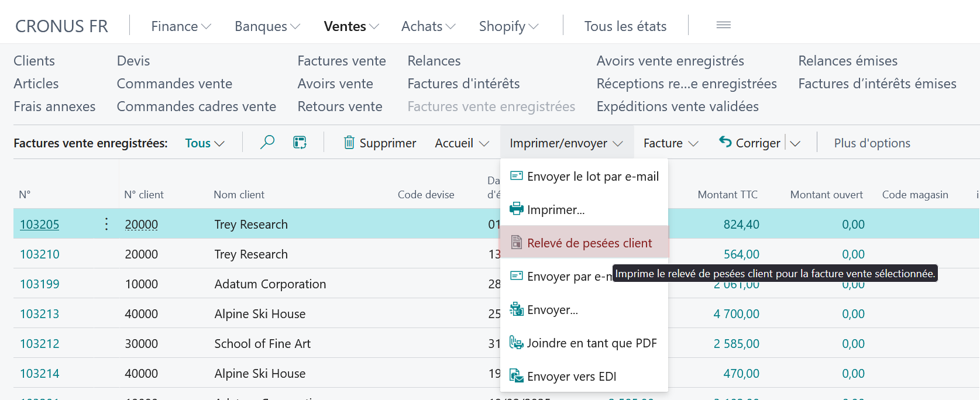The width and height of the screenshot is (980, 400).
Task: Select Joindre en tant que PDF
Action: point(584,343)
